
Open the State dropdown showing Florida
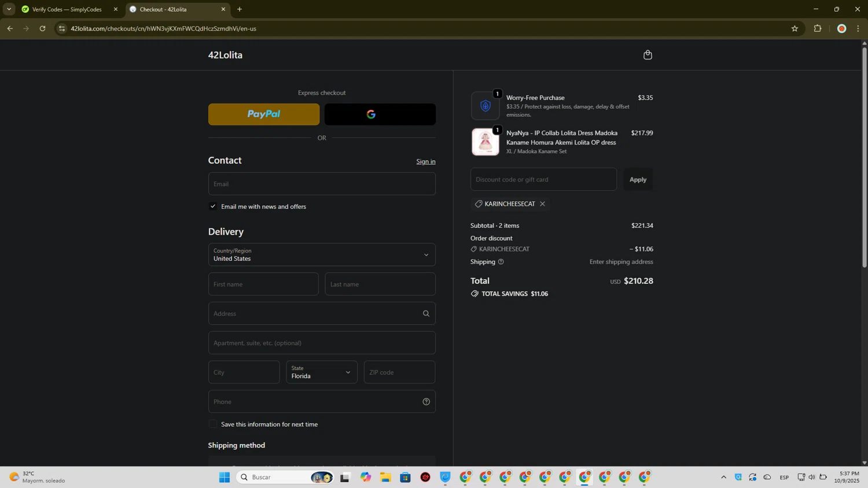[x=322, y=372]
